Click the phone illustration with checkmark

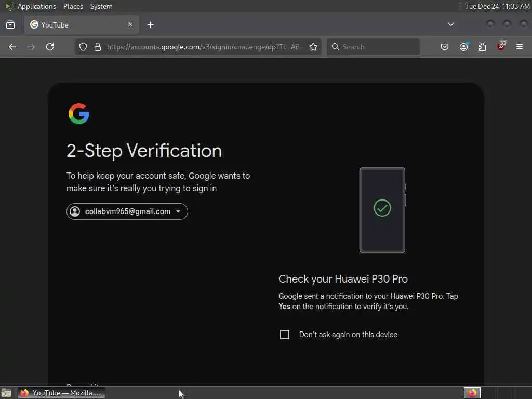382,210
